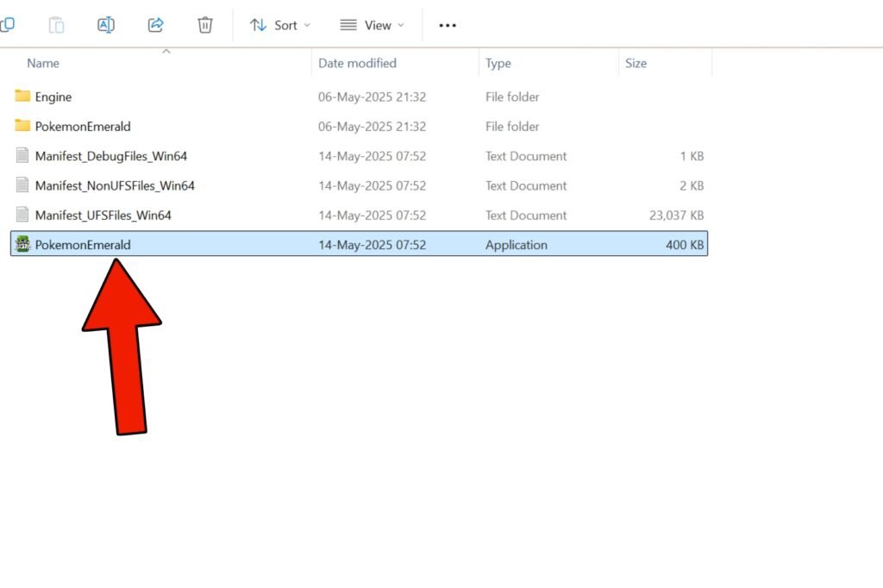Image resolution: width=883 pixels, height=588 pixels.
Task: Select the Engine folder icon
Action: pos(22,96)
